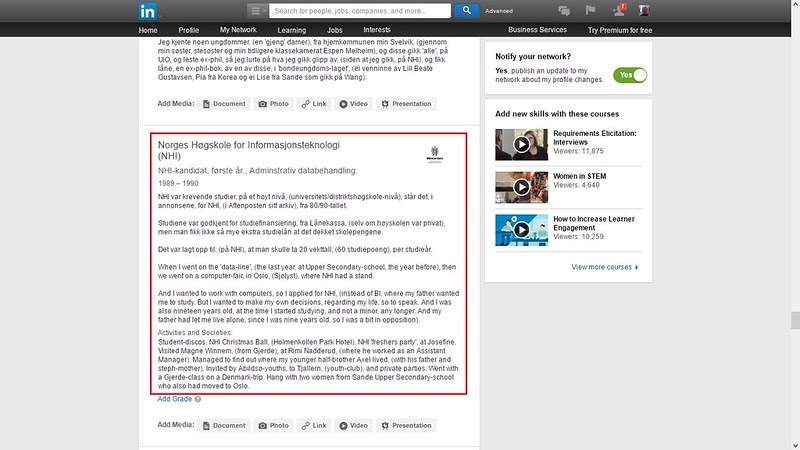The height and width of the screenshot is (450, 800).
Task: Go to Home menu
Action: click(148, 30)
